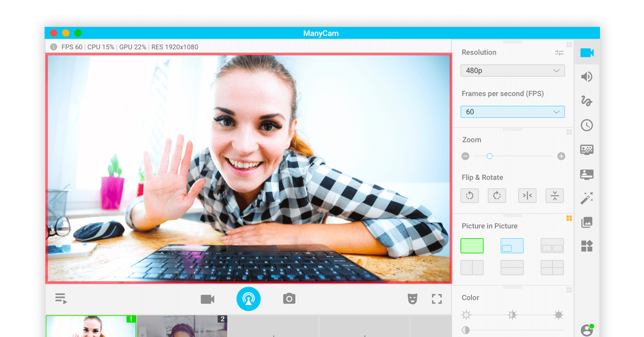
Task: Click the RES 1920x1080 status text
Action: tap(174, 47)
